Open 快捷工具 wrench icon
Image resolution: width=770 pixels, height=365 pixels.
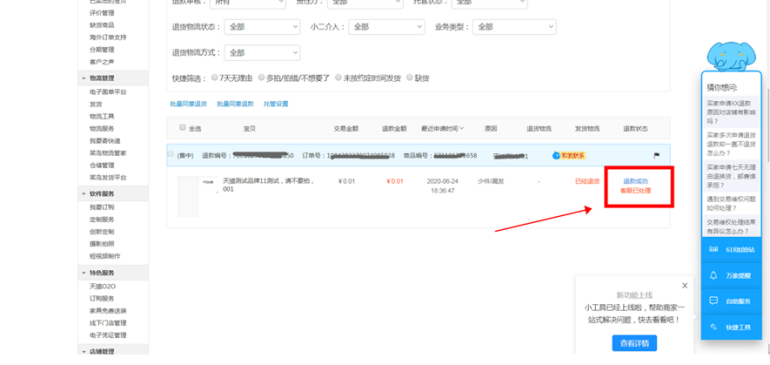[x=714, y=327]
